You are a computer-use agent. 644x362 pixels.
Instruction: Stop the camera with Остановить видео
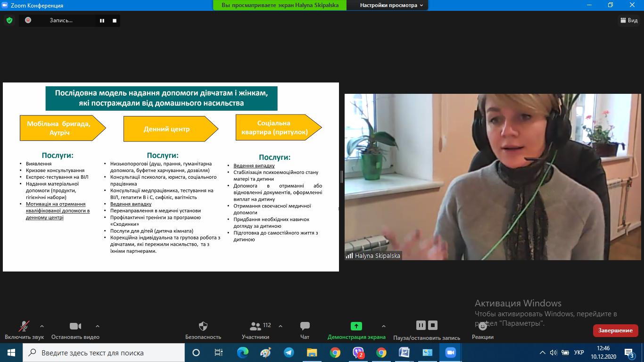(x=75, y=327)
